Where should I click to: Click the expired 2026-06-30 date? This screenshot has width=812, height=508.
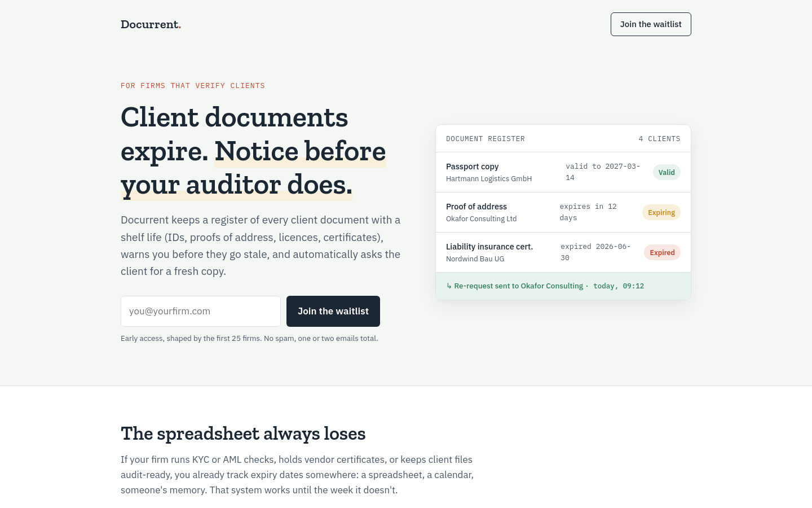point(595,252)
